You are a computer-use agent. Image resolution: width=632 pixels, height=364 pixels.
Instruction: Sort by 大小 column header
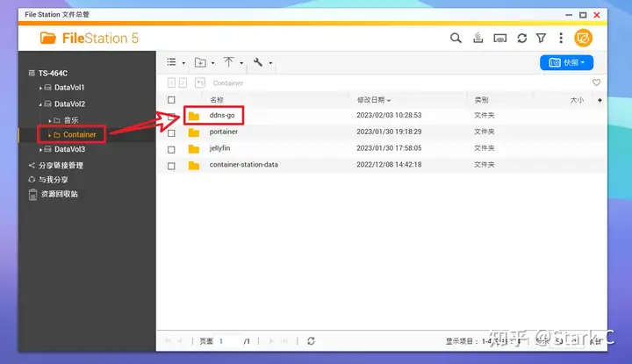[577, 100]
